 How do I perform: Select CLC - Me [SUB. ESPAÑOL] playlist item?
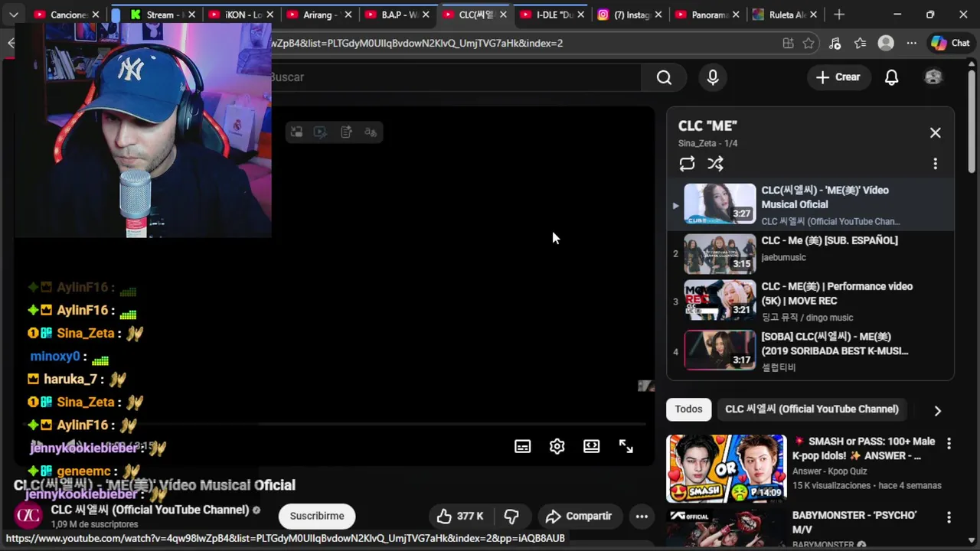click(811, 254)
